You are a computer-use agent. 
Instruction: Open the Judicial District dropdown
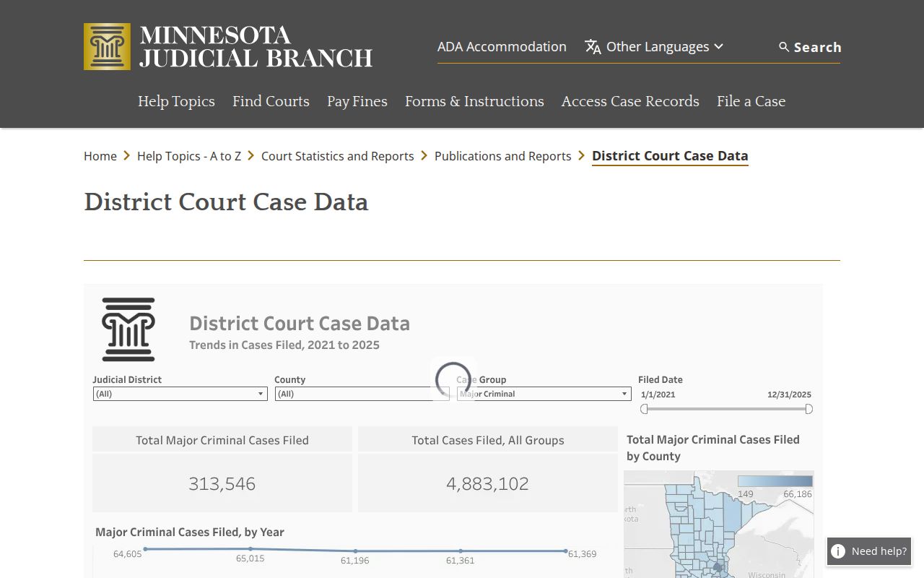pos(180,394)
